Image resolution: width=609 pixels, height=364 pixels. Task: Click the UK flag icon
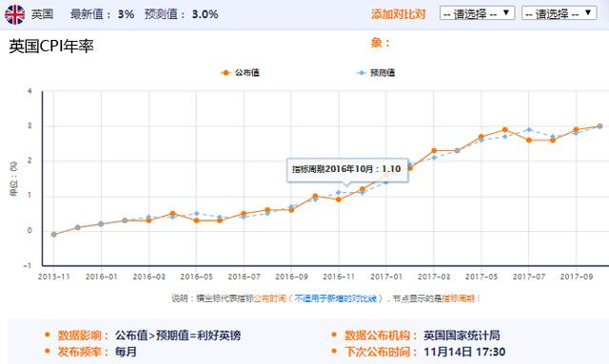15,15
